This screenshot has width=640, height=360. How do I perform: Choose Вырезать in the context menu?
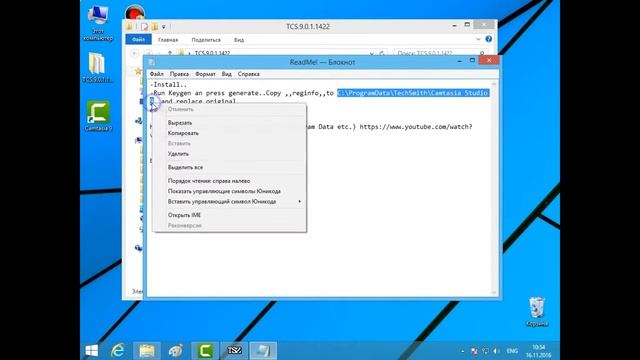click(229, 123)
